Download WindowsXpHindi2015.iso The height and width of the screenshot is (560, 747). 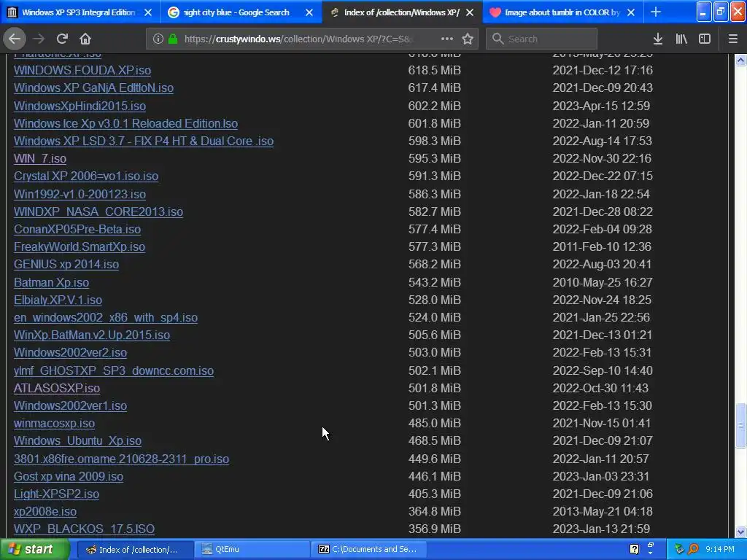pyautogui.click(x=80, y=106)
